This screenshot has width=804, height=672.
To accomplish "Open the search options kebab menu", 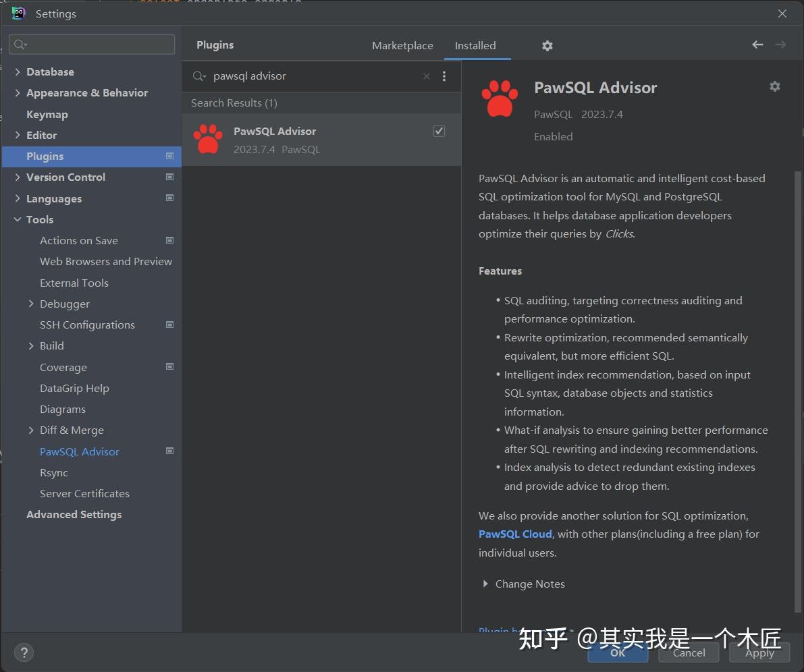I will click(x=445, y=76).
